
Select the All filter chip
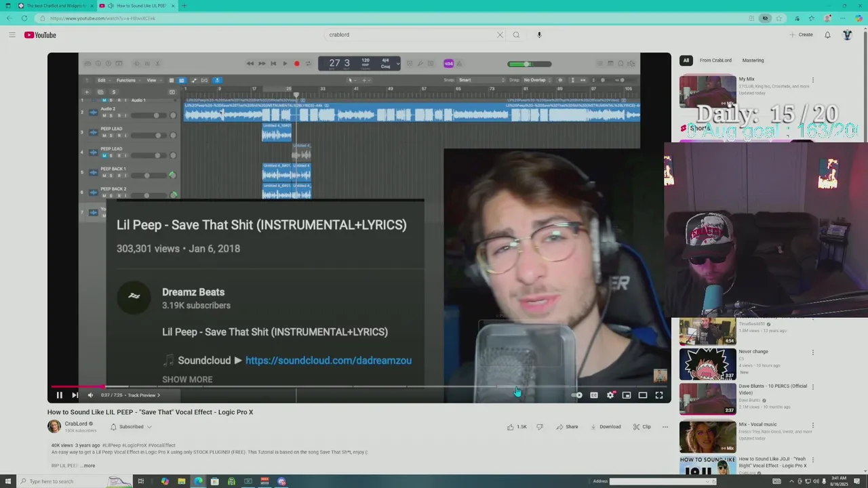tap(686, 60)
